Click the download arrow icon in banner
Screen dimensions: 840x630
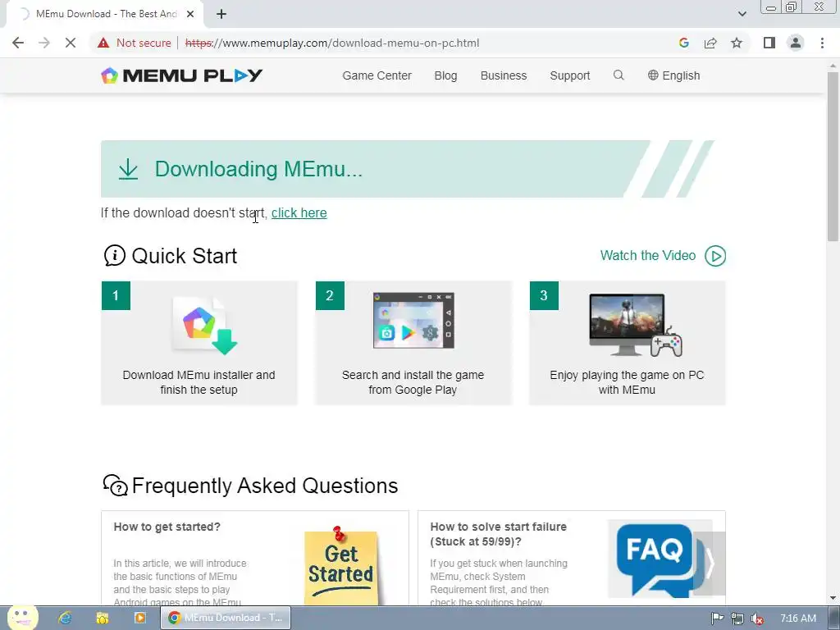tap(128, 169)
